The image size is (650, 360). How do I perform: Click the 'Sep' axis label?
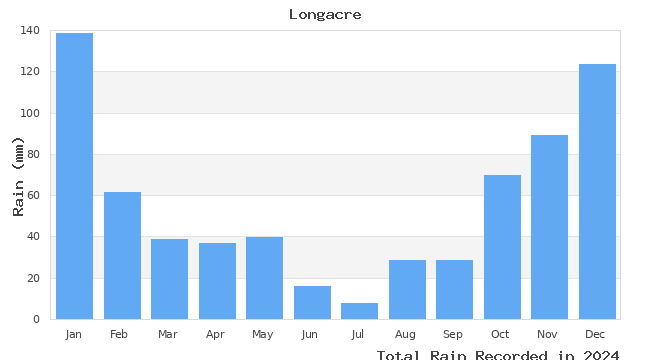pyautogui.click(x=453, y=334)
